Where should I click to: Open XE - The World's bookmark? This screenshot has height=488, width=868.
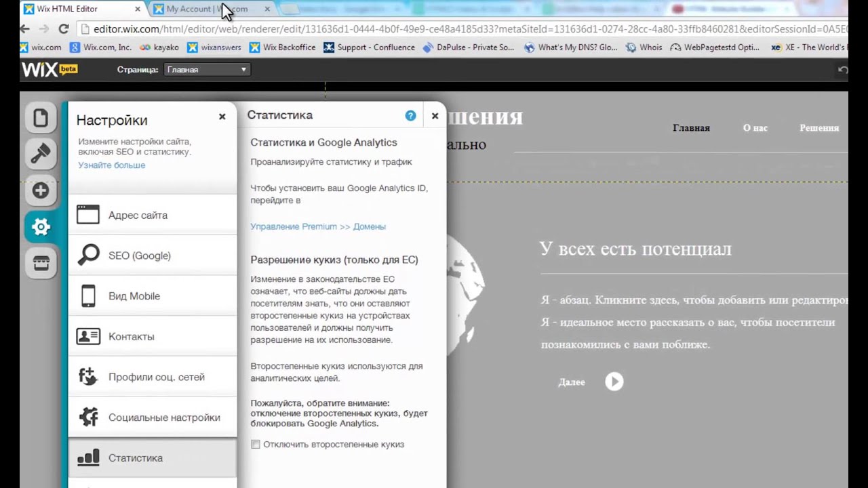coord(810,47)
